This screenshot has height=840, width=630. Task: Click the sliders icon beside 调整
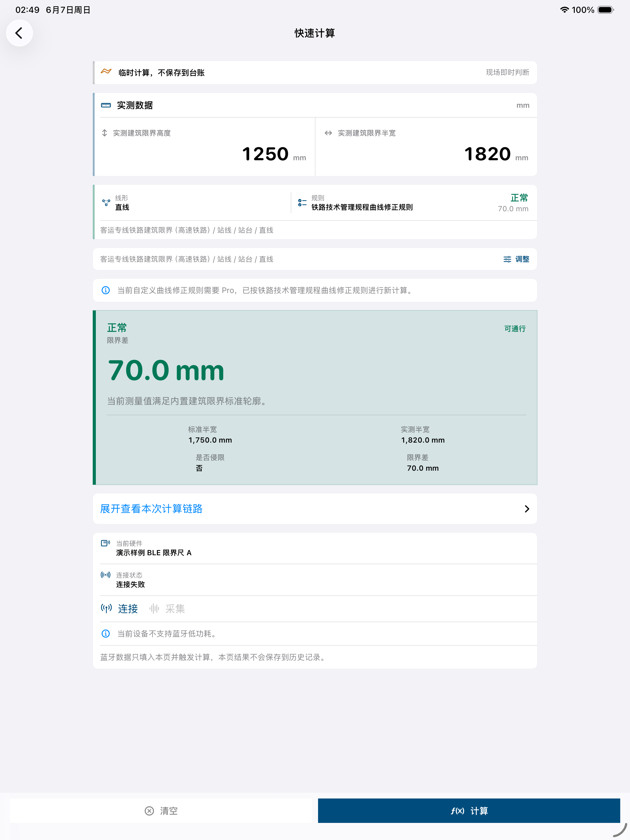coord(507,259)
